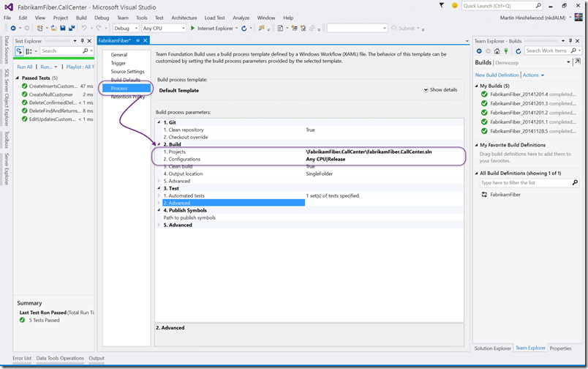Open the Load Test menu

click(214, 18)
